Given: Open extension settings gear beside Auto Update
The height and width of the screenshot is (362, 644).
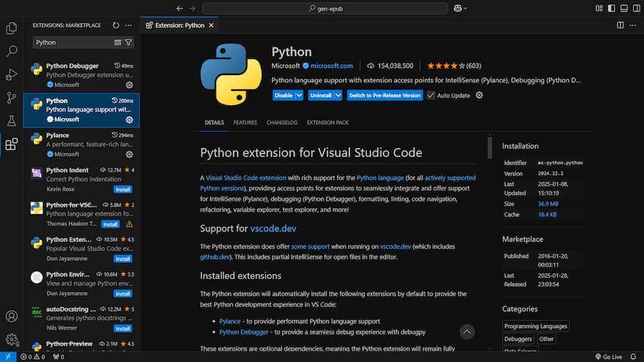Looking at the screenshot, I should [x=479, y=95].
